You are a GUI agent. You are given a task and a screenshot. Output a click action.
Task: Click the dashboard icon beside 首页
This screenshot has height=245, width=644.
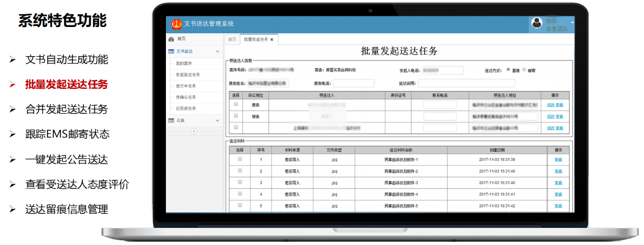pyautogui.click(x=171, y=40)
